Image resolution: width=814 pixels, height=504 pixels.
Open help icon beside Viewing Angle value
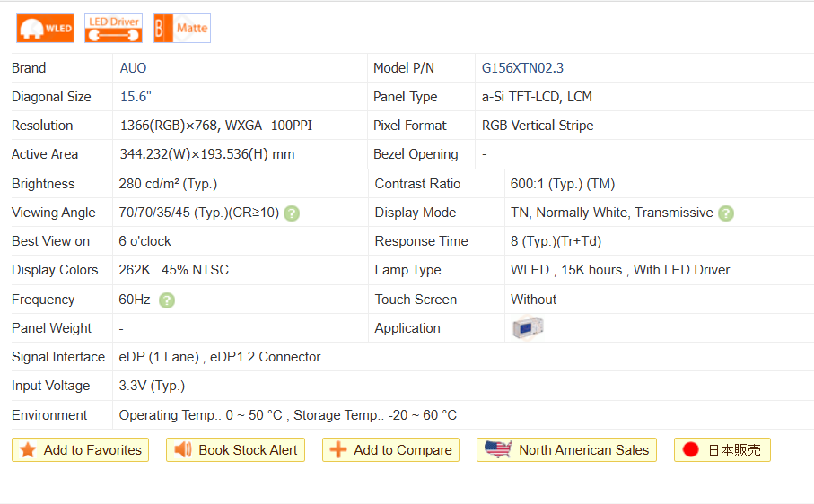[x=292, y=213]
